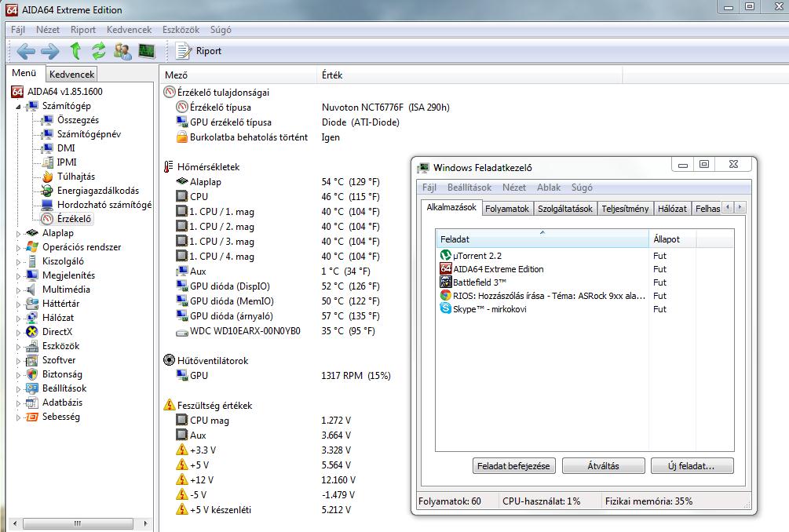Viewport: 789px width, 532px height.
Task: Switch to the Hálózat tab in Feladatkezelő
Action: click(x=672, y=208)
